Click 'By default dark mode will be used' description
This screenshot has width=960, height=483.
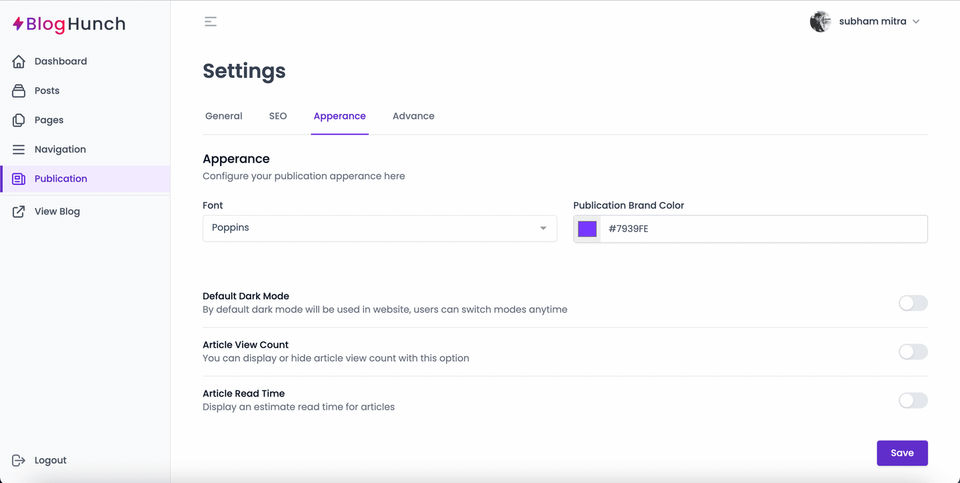tap(385, 310)
